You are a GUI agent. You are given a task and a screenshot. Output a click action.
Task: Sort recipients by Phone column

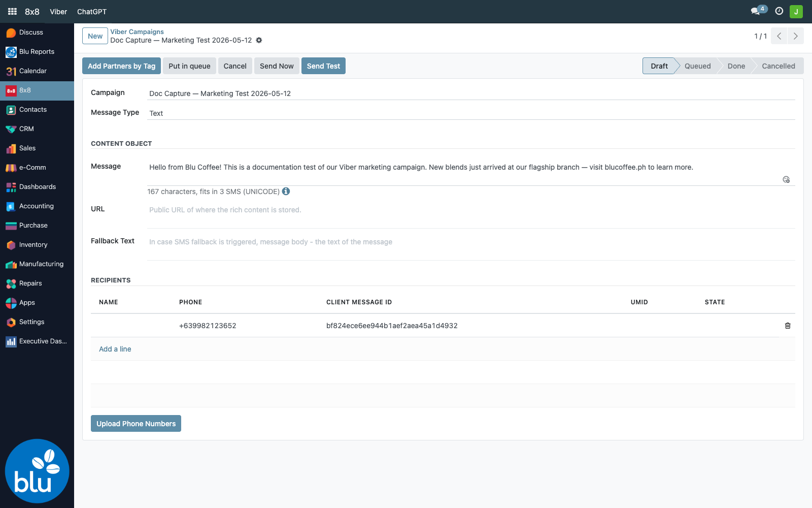point(191,302)
